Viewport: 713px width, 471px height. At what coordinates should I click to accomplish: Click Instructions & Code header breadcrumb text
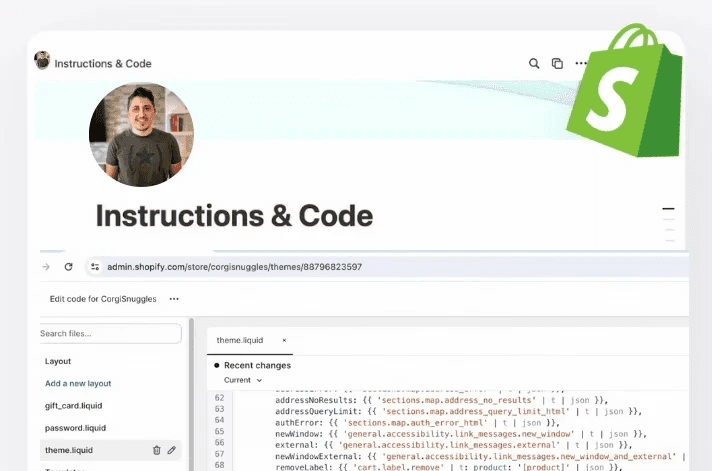point(103,64)
